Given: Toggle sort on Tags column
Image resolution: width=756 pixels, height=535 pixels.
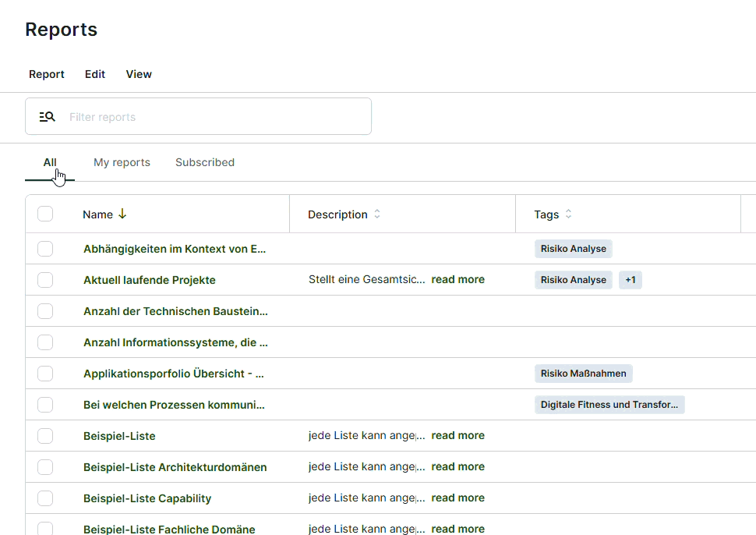Looking at the screenshot, I should (568, 214).
